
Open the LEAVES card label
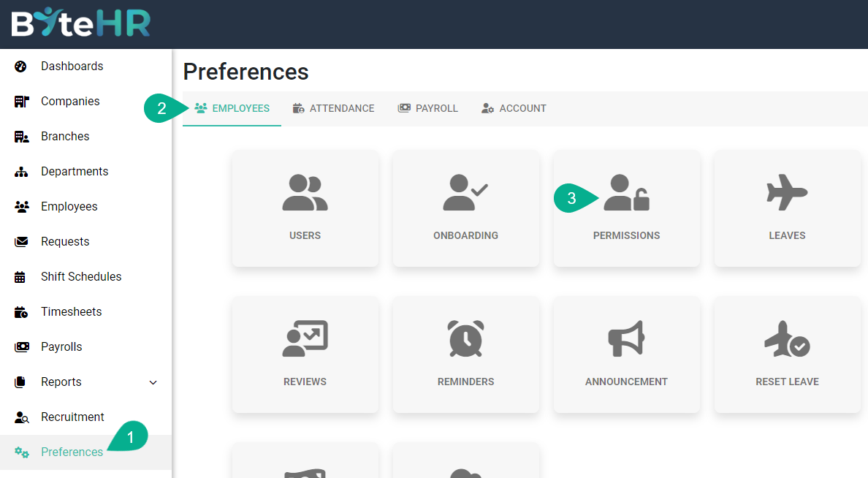tap(787, 235)
